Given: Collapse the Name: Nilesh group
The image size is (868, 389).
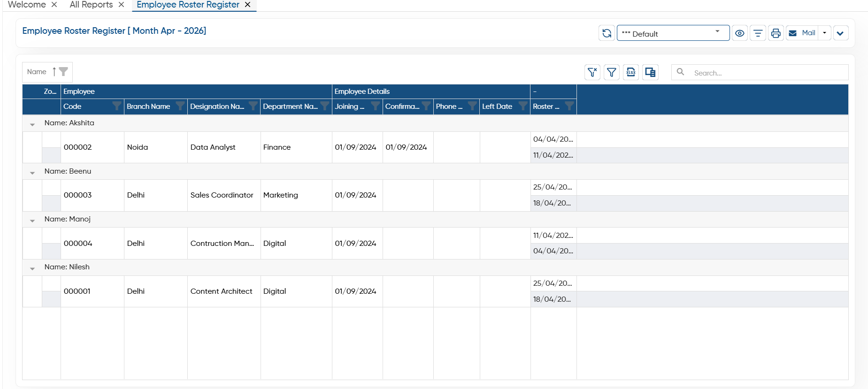Looking at the screenshot, I should click(x=32, y=268).
